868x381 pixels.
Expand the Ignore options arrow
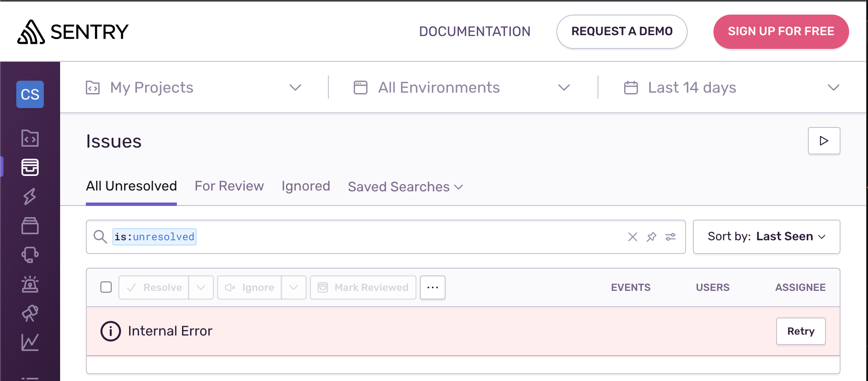294,287
